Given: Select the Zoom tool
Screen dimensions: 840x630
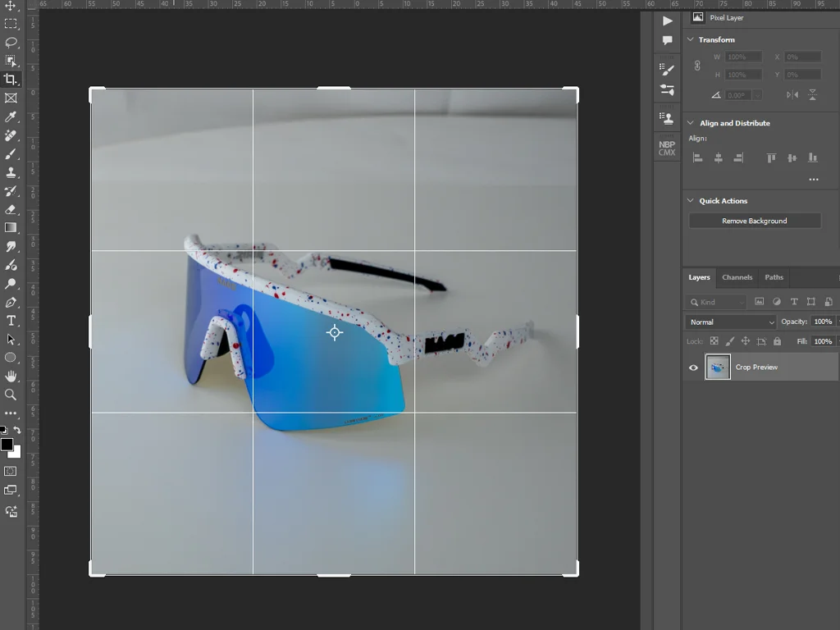Looking at the screenshot, I should tap(11, 395).
